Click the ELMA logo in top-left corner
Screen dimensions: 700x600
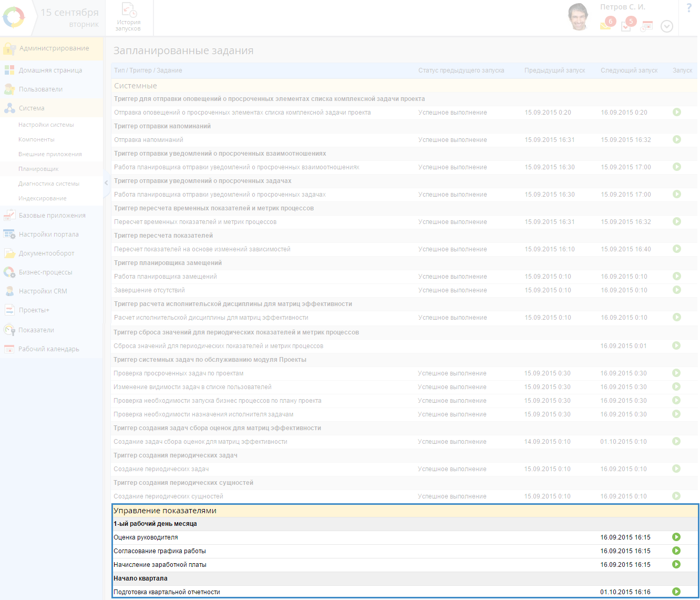pyautogui.click(x=14, y=17)
